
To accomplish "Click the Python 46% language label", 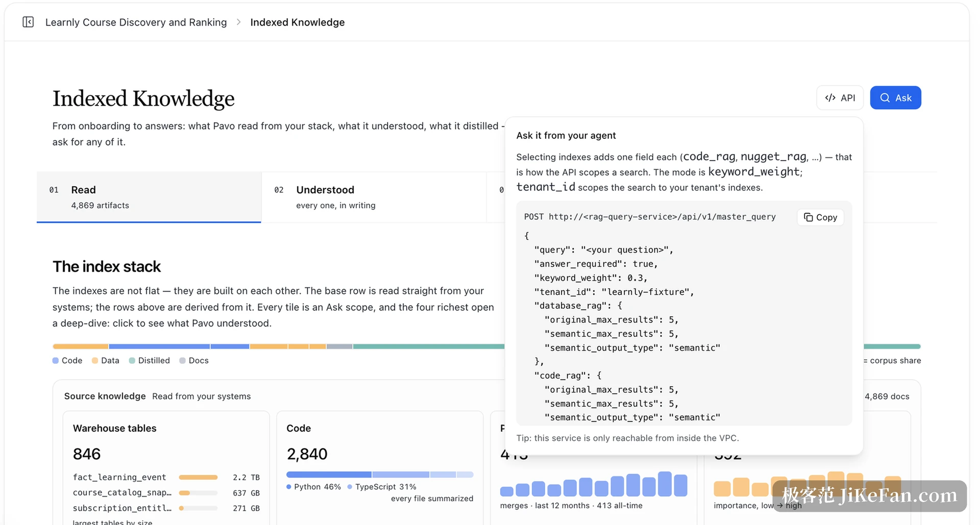I will coord(313,487).
